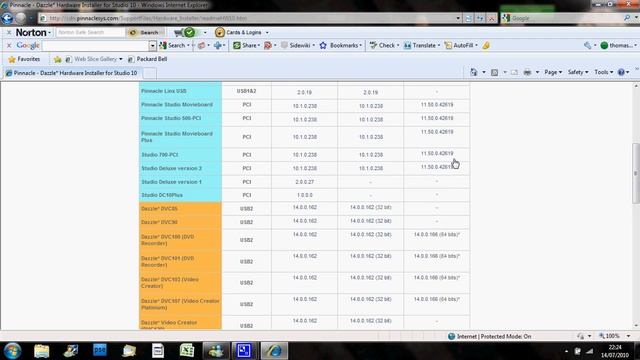Click the system tray clock
The height and width of the screenshot is (360, 640).
615,351
